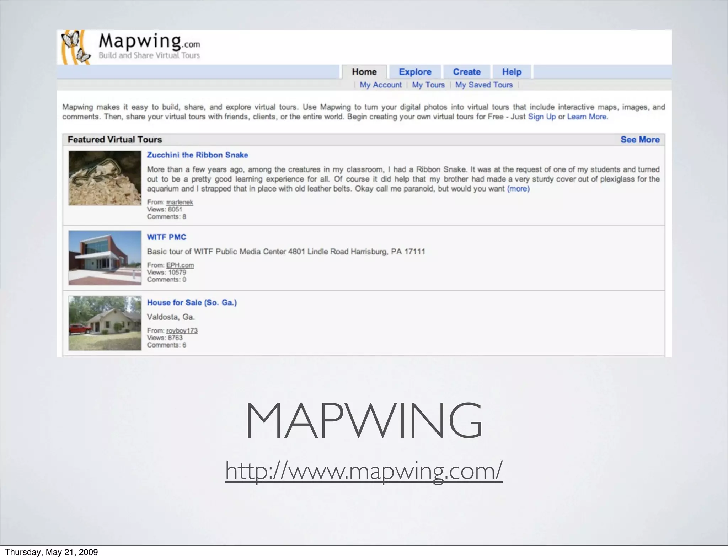Switch to the Explore tab
Image resolution: width=728 pixels, height=560 pixels.
click(x=415, y=72)
